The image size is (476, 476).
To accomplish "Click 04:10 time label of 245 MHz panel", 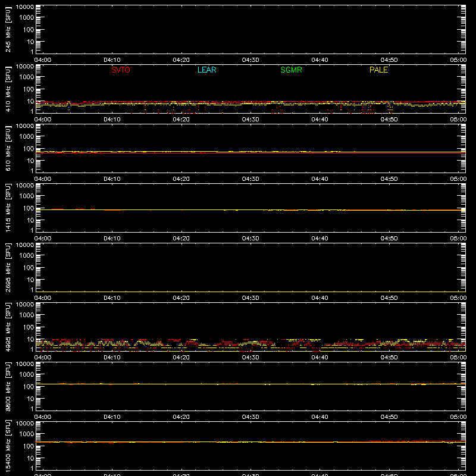I will [x=112, y=60].
